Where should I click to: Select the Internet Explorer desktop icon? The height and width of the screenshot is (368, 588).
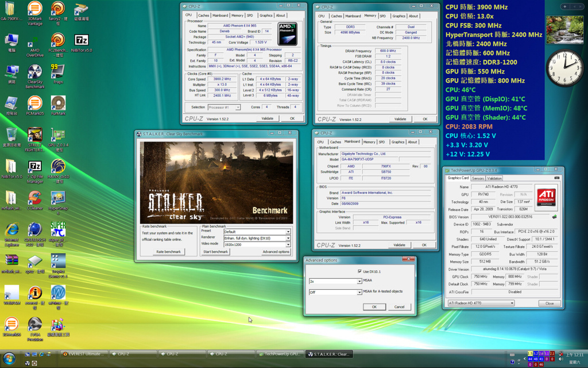(x=11, y=235)
